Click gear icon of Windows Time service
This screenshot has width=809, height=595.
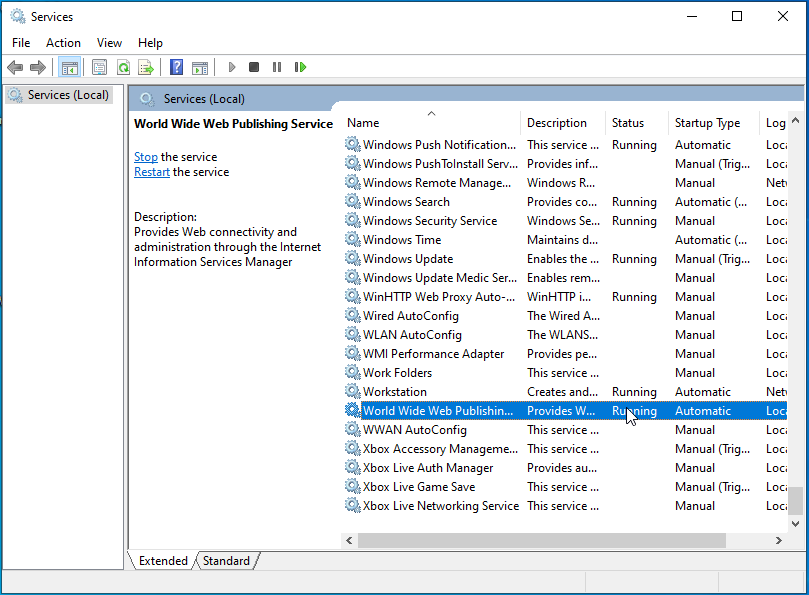[x=353, y=239]
